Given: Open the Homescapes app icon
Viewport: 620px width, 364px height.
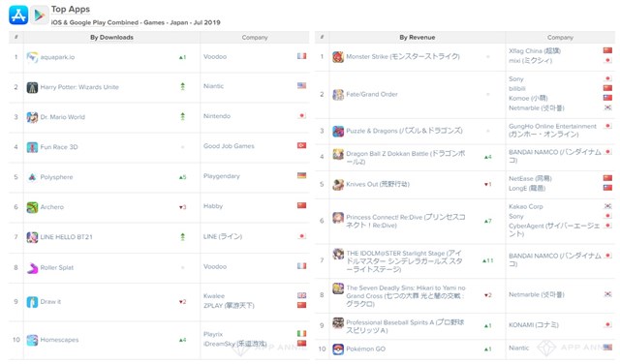Looking at the screenshot, I should (x=32, y=340).
